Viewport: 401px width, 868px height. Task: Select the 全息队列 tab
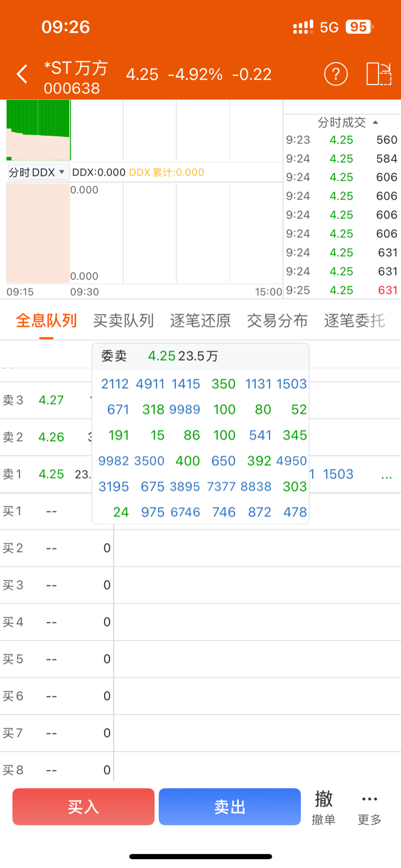(x=46, y=320)
